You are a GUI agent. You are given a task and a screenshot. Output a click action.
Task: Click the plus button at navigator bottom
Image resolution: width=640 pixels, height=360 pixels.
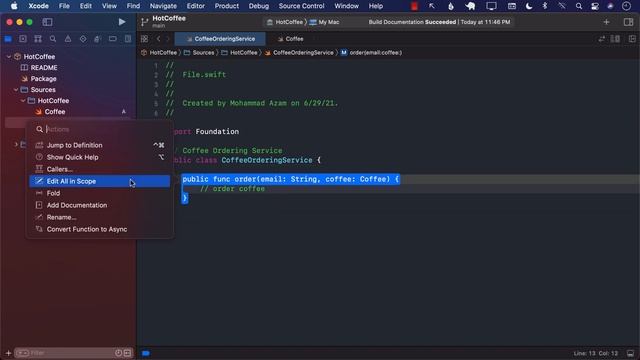[8, 353]
